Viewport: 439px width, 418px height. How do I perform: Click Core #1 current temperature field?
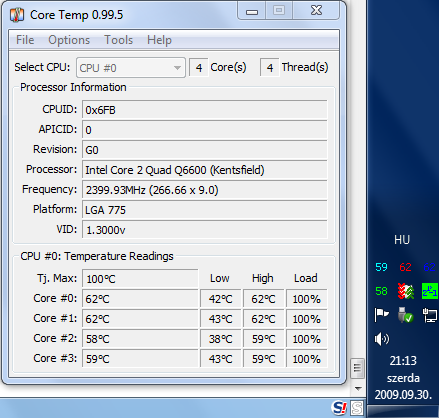[x=140, y=318]
